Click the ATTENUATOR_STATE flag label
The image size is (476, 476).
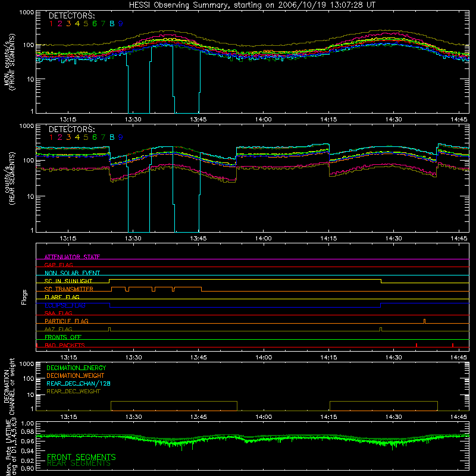tap(72, 257)
